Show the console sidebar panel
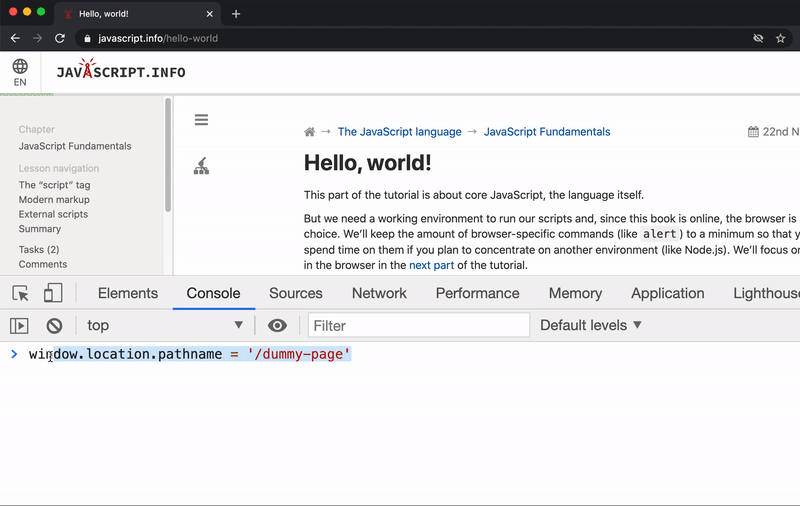800x506 pixels. pos(19,325)
